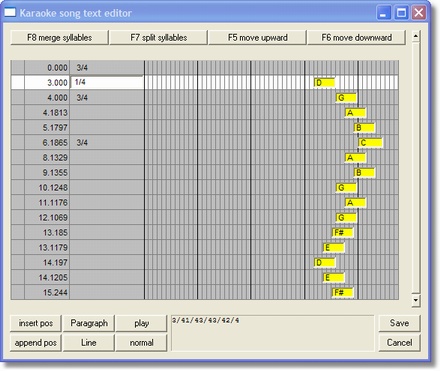Click the 11.1176 position cell
The image size is (440, 371).
pyautogui.click(x=47, y=203)
